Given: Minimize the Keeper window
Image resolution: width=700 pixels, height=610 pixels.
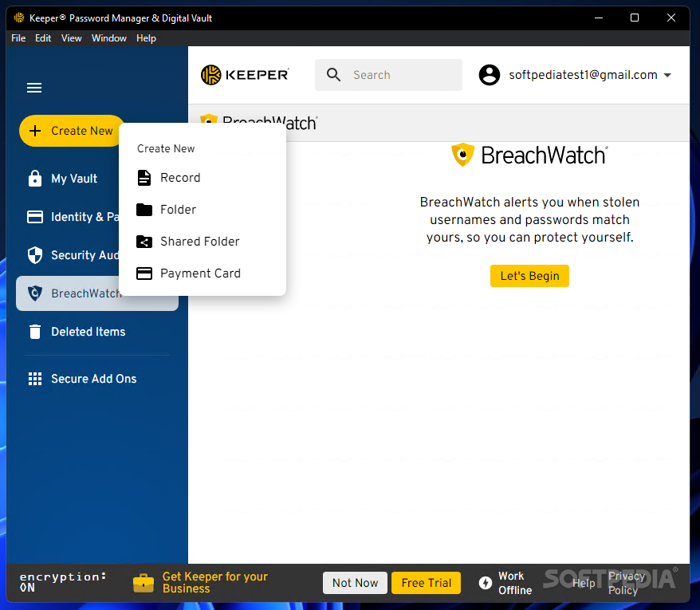Looking at the screenshot, I should pyautogui.click(x=599, y=18).
